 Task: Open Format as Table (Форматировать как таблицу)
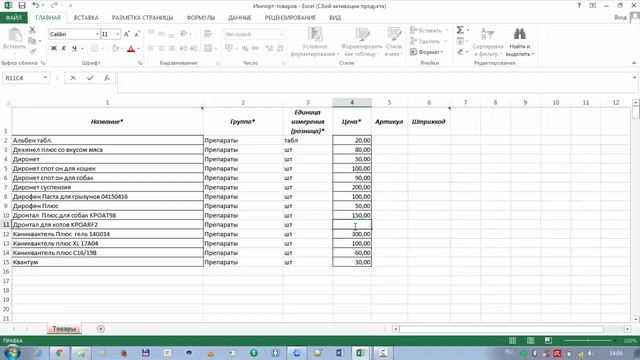pyautogui.click(x=362, y=42)
